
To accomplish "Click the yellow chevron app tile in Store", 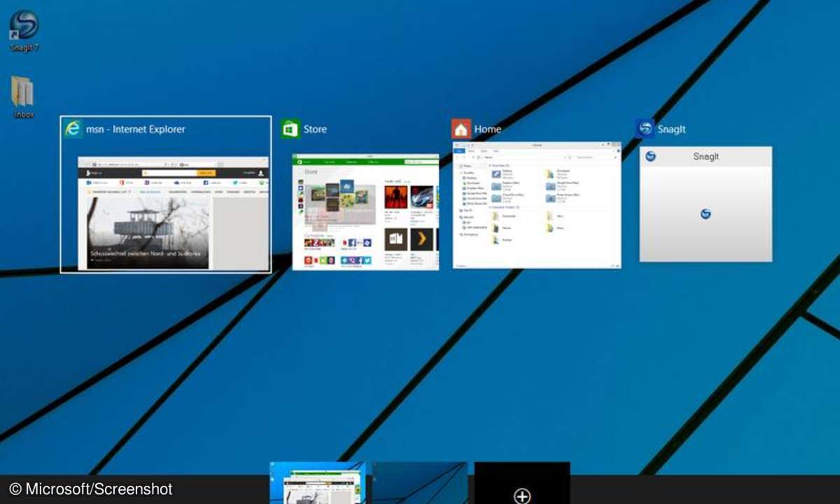I will [421, 239].
